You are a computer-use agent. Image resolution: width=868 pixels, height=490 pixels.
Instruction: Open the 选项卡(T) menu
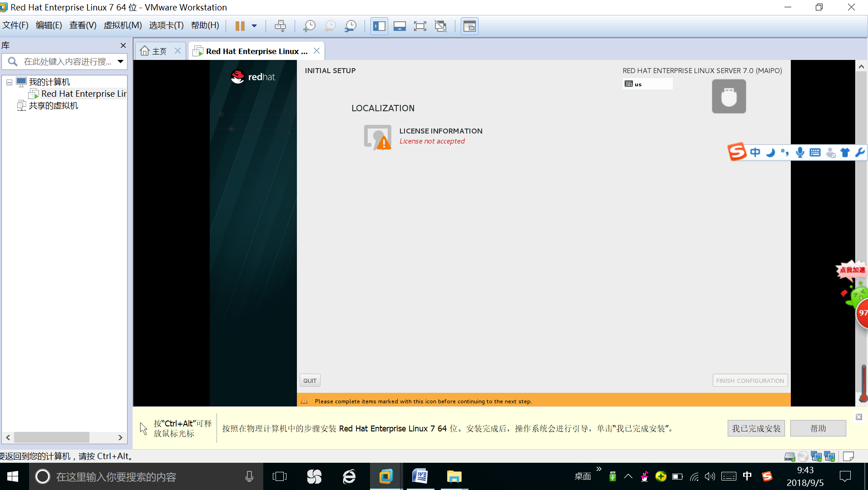tap(166, 25)
